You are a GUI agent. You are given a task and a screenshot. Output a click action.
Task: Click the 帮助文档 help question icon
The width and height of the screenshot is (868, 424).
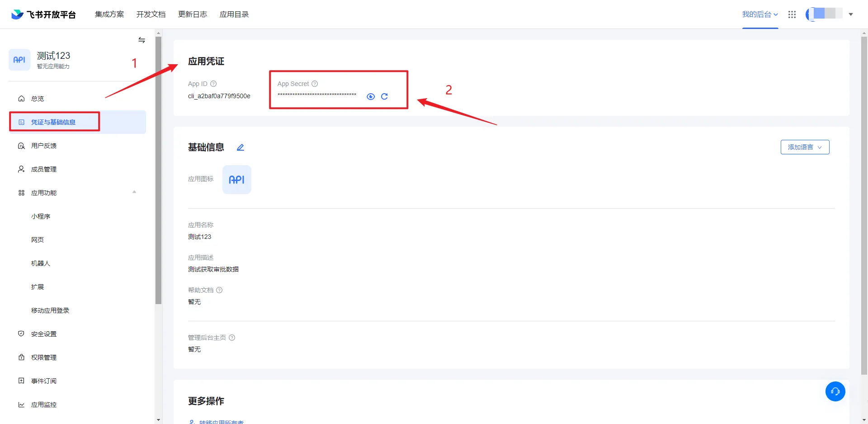coord(219,290)
